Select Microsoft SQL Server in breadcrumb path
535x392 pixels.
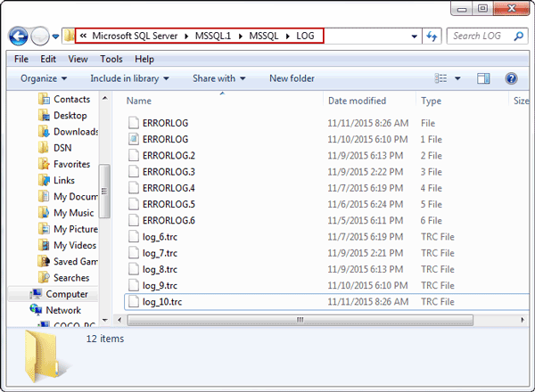135,36
